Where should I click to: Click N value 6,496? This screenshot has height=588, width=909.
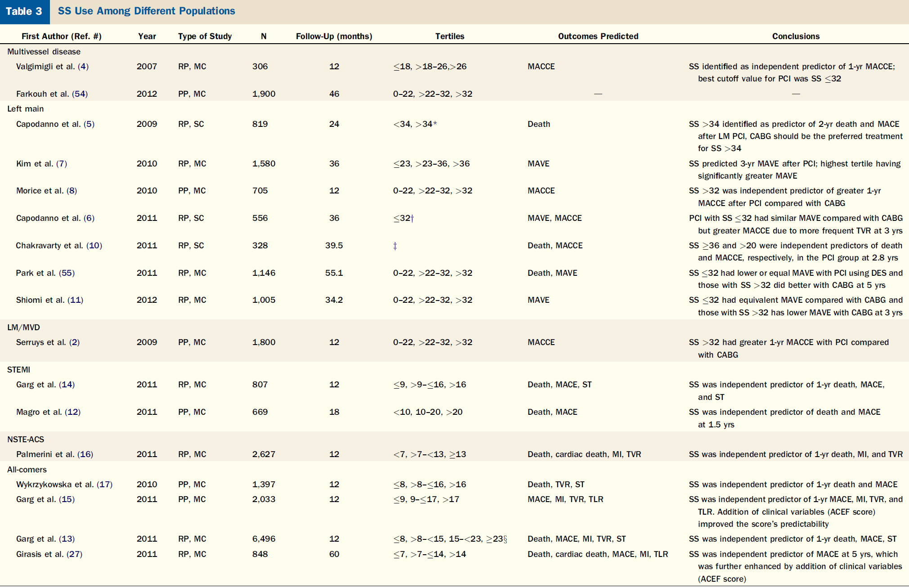pyautogui.click(x=264, y=539)
